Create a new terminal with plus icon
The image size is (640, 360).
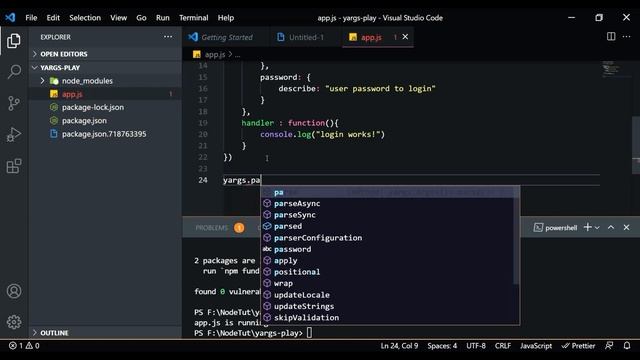(x=587, y=227)
